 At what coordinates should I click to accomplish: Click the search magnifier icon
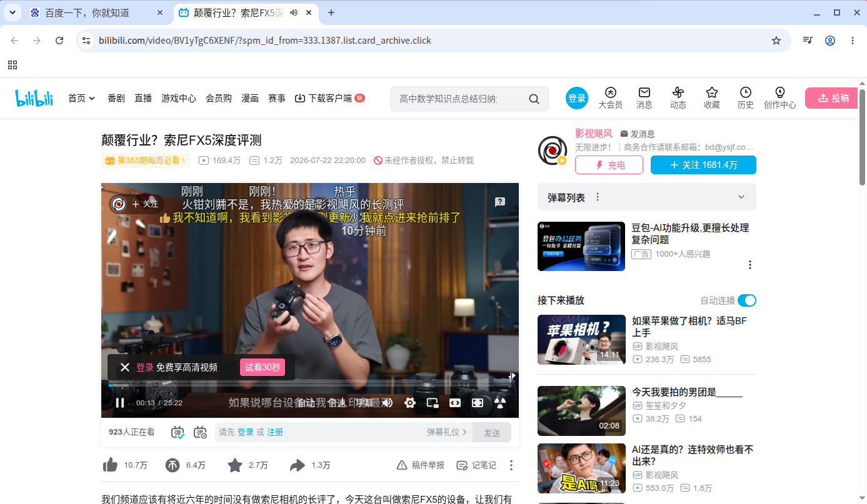pos(534,99)
